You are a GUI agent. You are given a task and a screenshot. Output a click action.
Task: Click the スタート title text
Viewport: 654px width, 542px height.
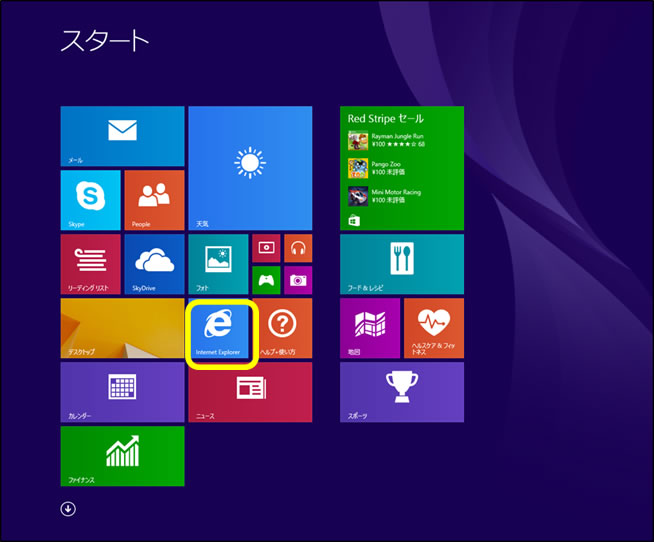point(105,40)
